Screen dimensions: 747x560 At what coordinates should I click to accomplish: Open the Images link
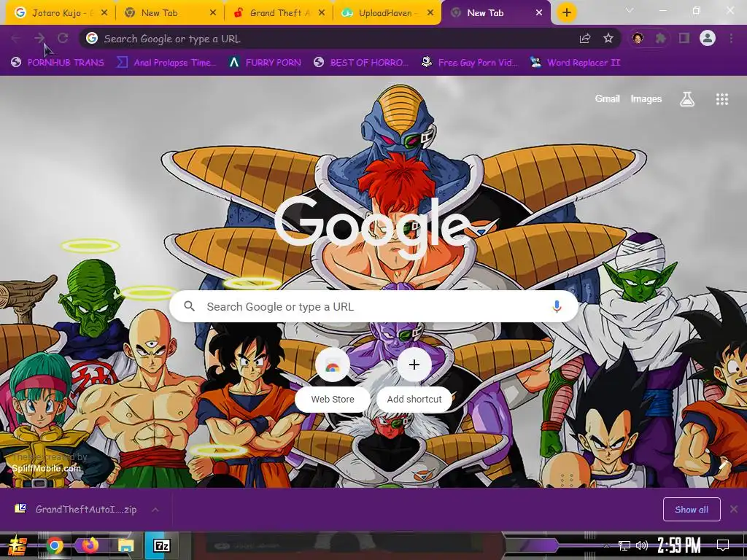pos(646,98)
